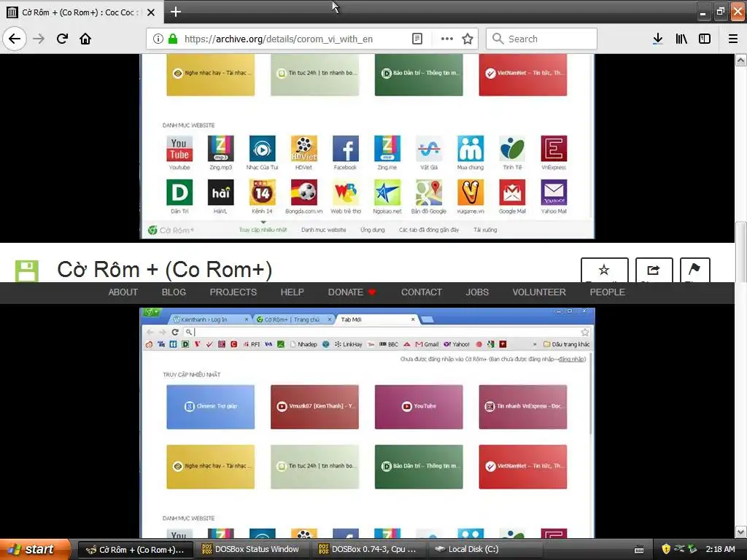This screenshot has height=560, width=747.
Task: Open BLOG in the archive navigation bar
Action: point(174,292)
